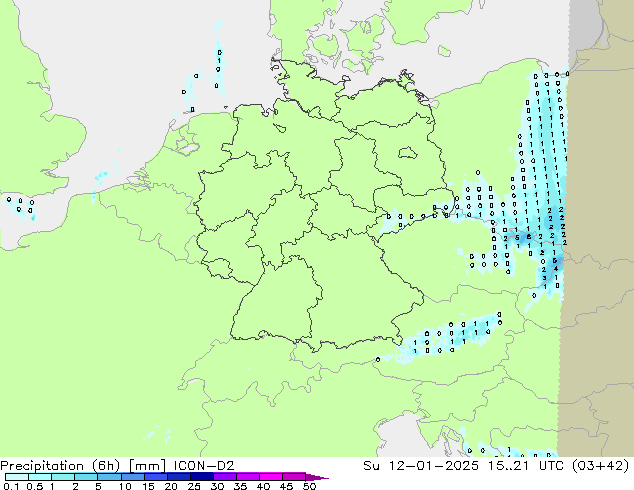Click the 20–25 mm dark blue swatch
The height and width of the screenshot is (490, 634).
(x=179, y=477)
